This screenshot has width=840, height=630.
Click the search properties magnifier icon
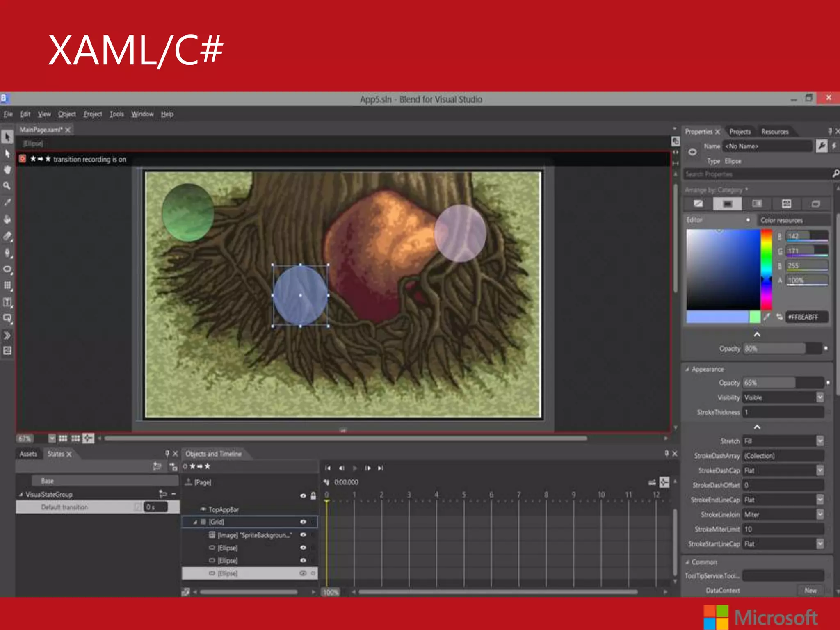(x=835, y=174)
